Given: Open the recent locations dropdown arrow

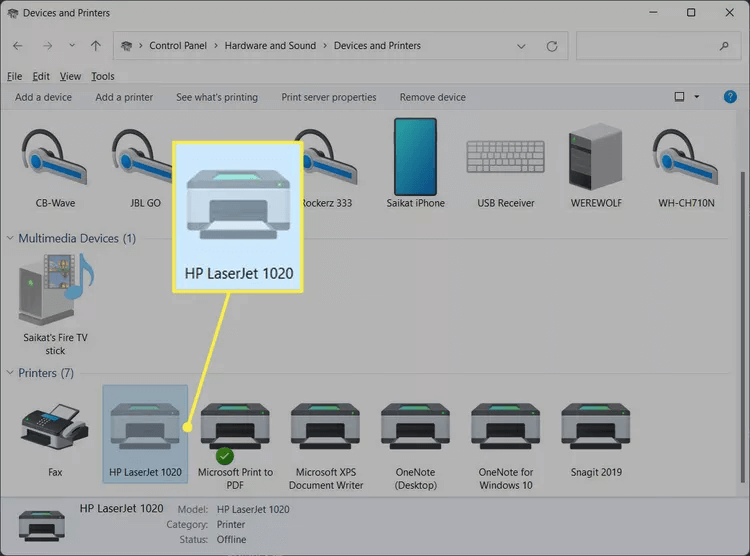Looking at the screenshot, I should (x=72, y=45).
